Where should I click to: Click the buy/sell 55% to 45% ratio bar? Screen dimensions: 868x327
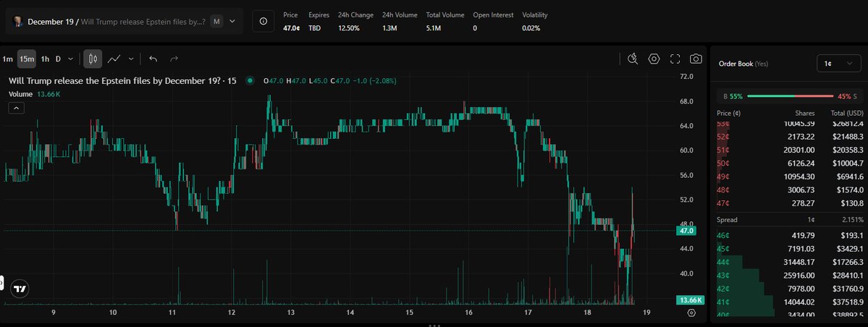[789, 96]
